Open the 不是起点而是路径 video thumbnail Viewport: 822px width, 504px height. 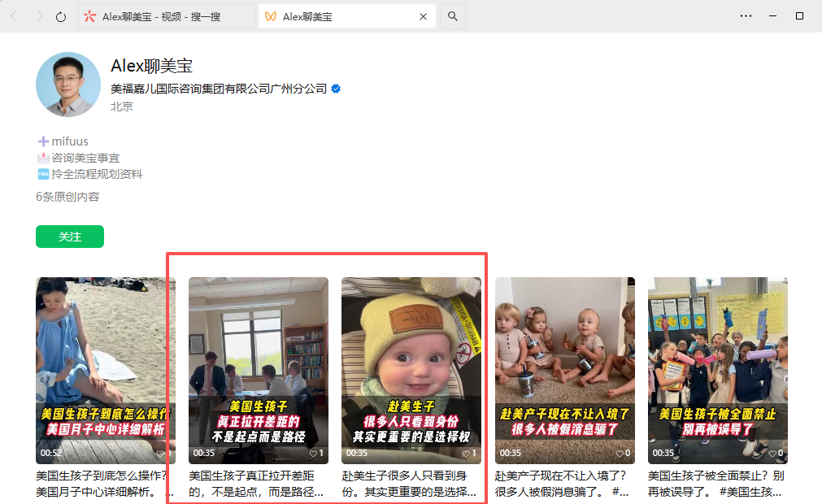coord(259,371)
